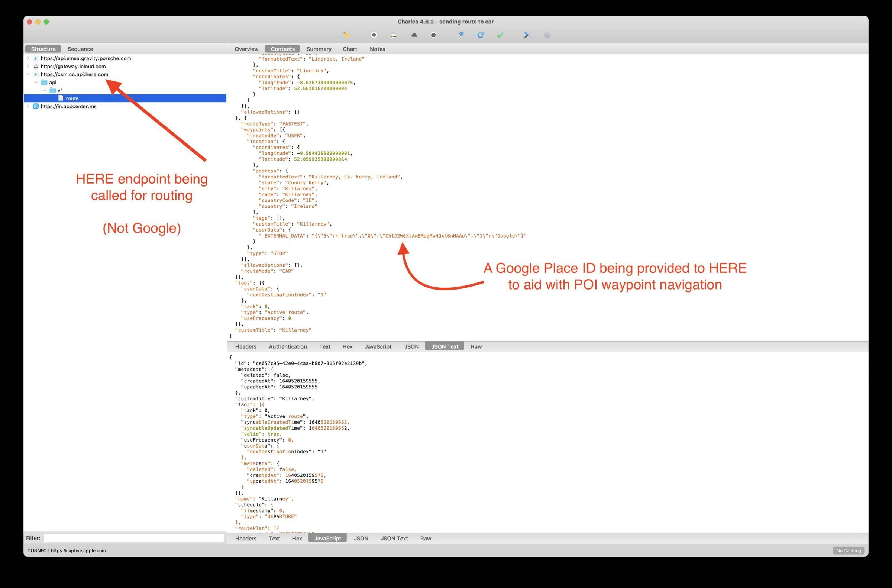Show the request pane's JSON tab
This screenshot has height=588, width=892.
(x=411, y=347)
